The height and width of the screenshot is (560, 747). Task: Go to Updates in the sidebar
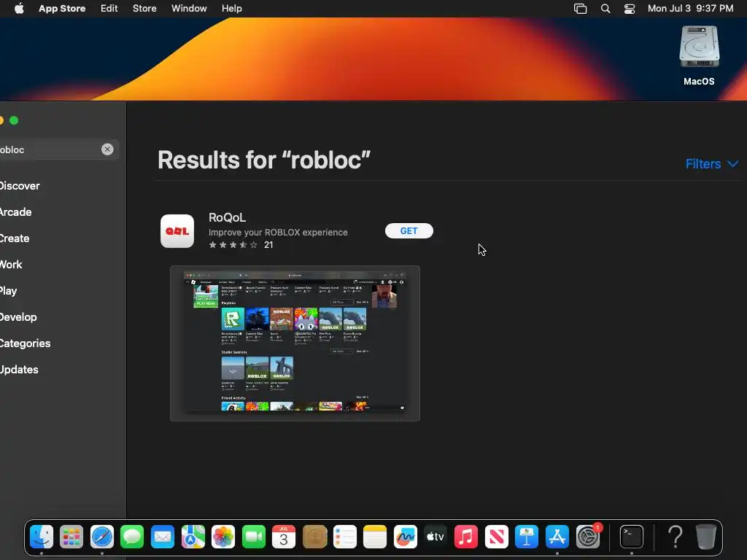pyautogui.click(x=19, y=369)
